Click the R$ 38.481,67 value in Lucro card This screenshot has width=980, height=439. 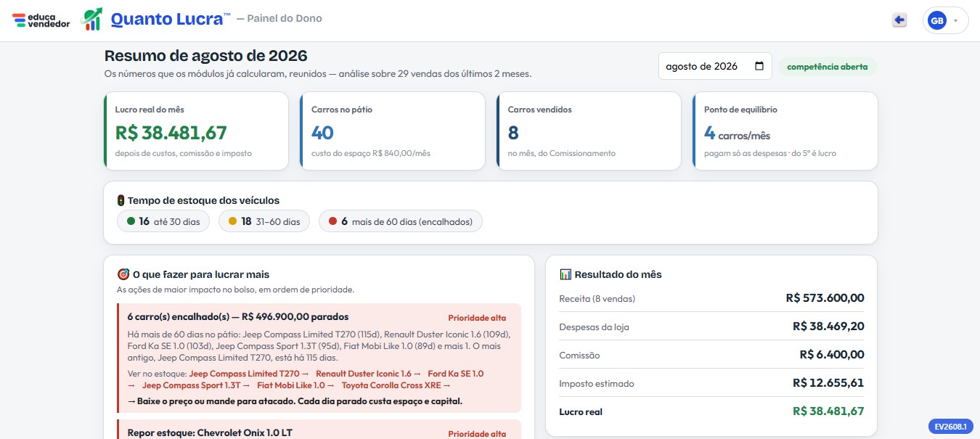(171, 133)
